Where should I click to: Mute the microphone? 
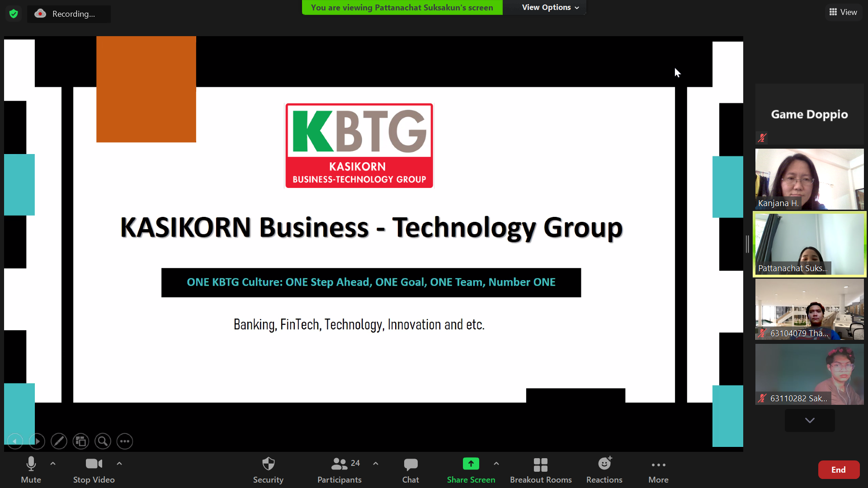31,470
